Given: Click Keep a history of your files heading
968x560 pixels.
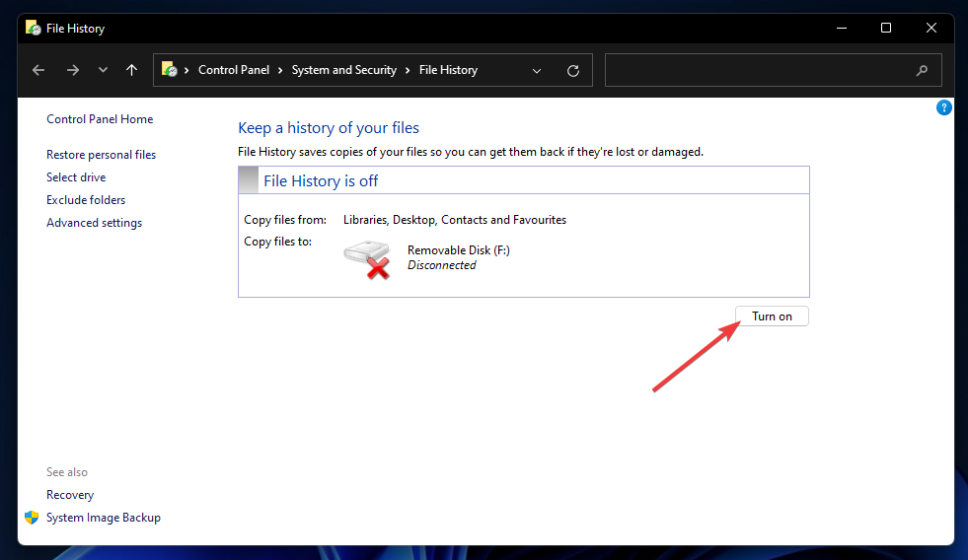Looking at the screenshot, I should (x=329, y=127).
